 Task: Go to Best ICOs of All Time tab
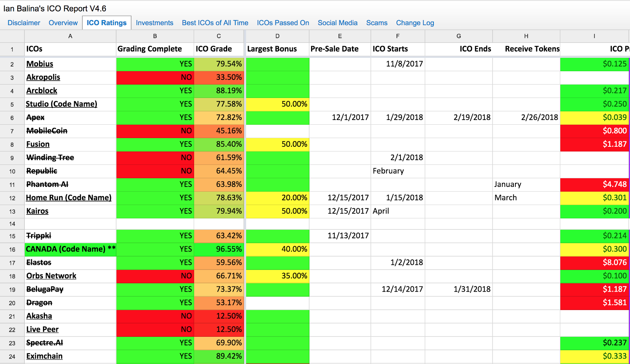pyautogui.click(x=215, y=23)
